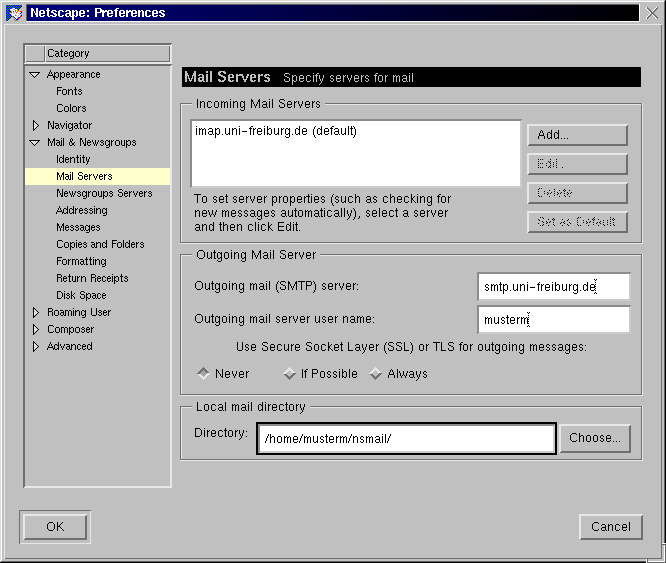Close the Preferences window
Image resolution: width=666 pixels, height=563 pixels.
tap(652, 13)
